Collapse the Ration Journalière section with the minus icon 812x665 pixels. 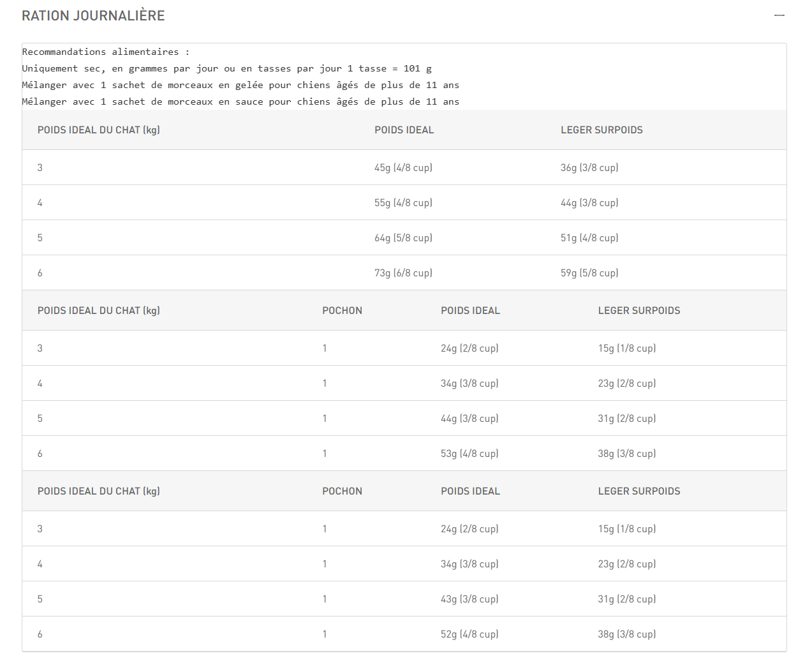[x=779, y=15]
